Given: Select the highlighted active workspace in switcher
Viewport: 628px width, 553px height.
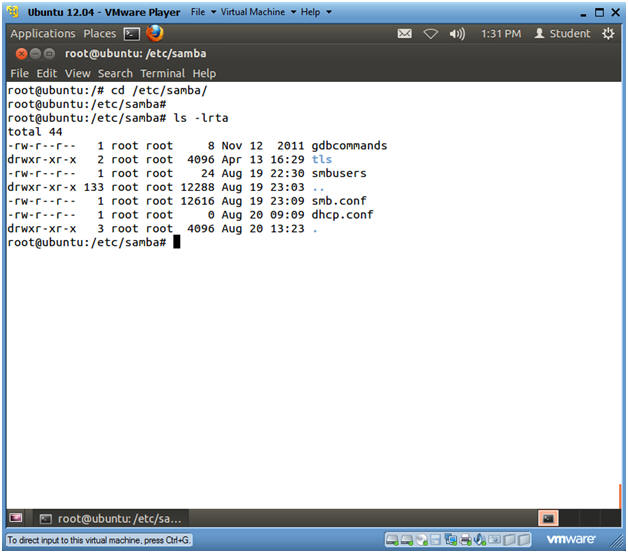Looking at the screenshot, I should (548, 519).
